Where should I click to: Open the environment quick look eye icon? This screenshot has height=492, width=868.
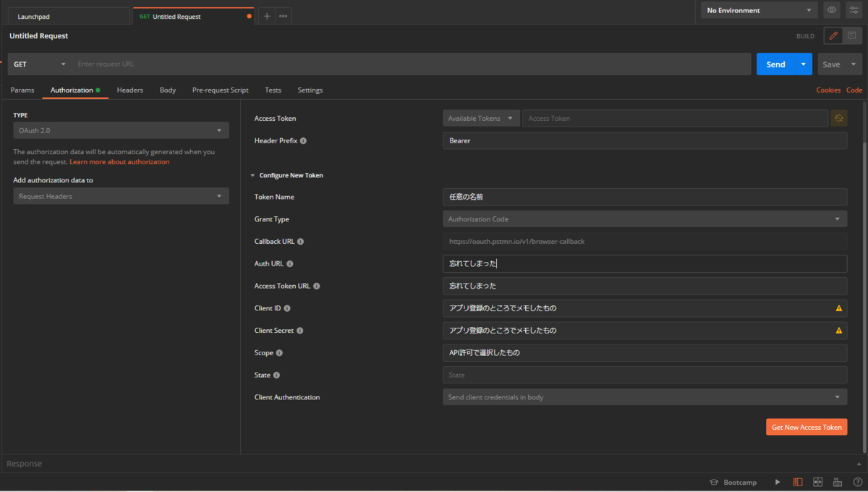pyautogui.click(x=832, y=10)
